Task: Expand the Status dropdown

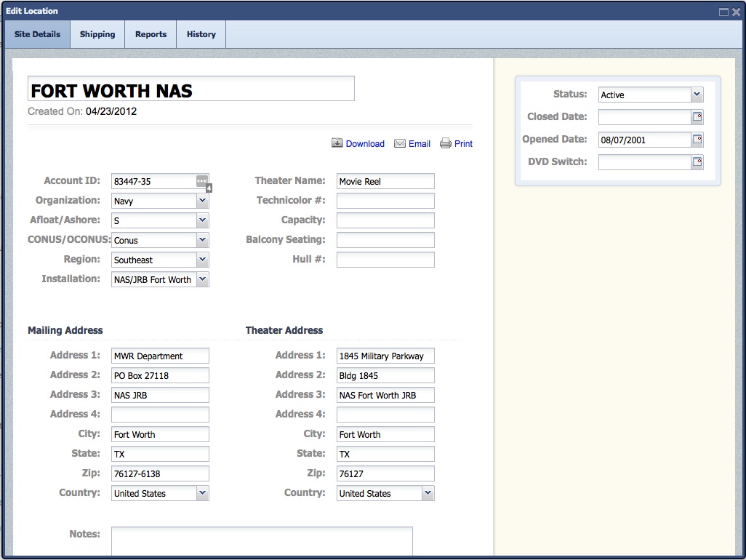Action: (x=697, y=95)
